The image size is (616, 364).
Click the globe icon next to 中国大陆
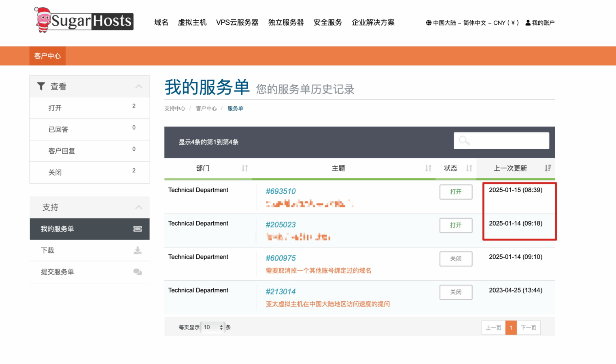pyautogui.click(x=428, y=23)
